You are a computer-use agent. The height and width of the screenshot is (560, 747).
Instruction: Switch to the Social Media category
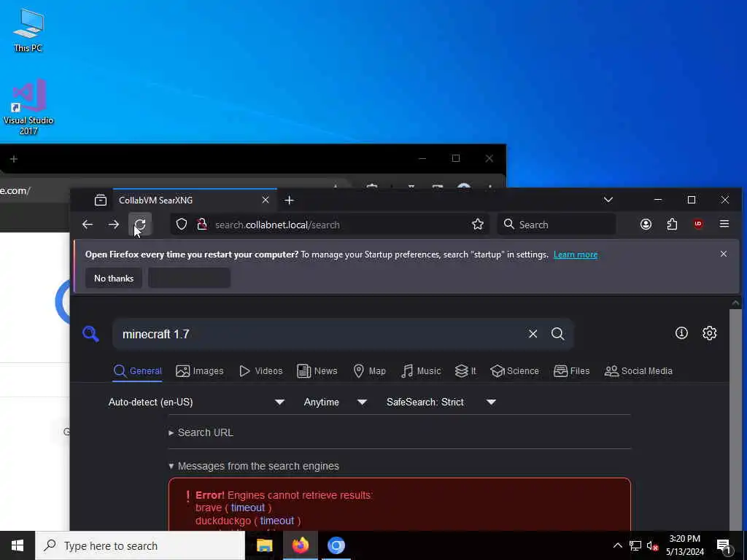pyautogui.click(x=638, y=371)
